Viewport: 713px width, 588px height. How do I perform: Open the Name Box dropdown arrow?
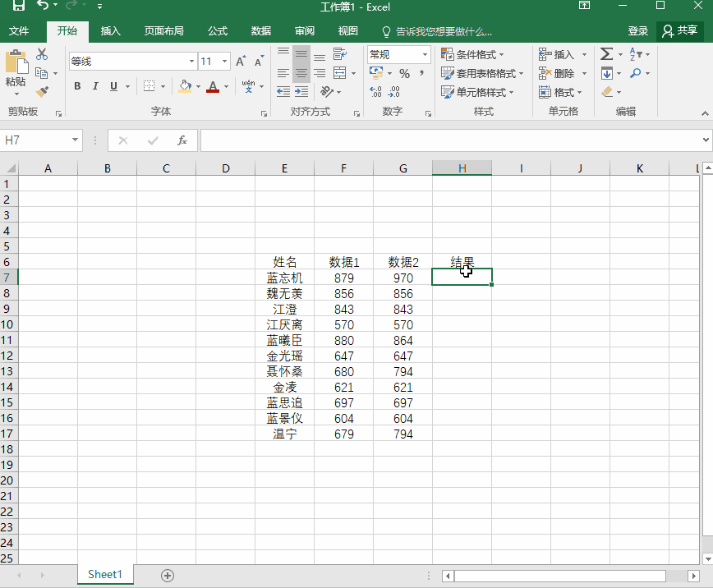click(x=76, y=140)
